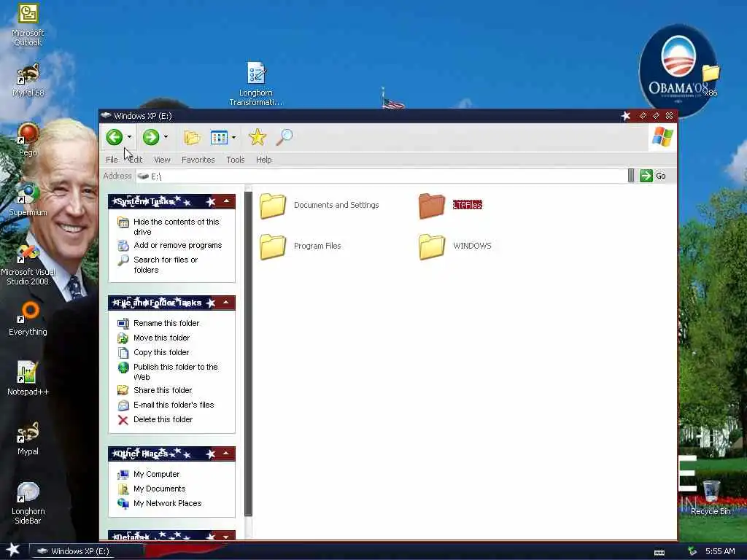Open the Help menu
This screenshot has height=560, width=747.
[264, 160]
